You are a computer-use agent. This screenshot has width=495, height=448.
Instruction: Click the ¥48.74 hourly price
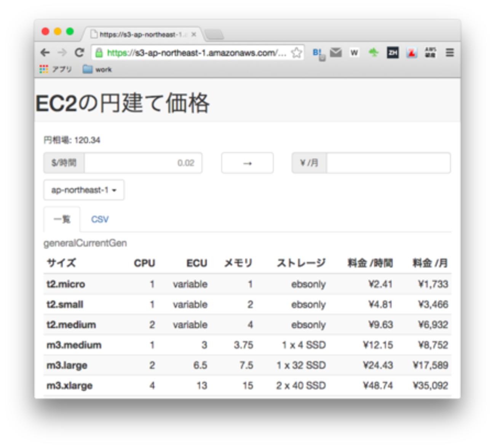click(378, 386)
